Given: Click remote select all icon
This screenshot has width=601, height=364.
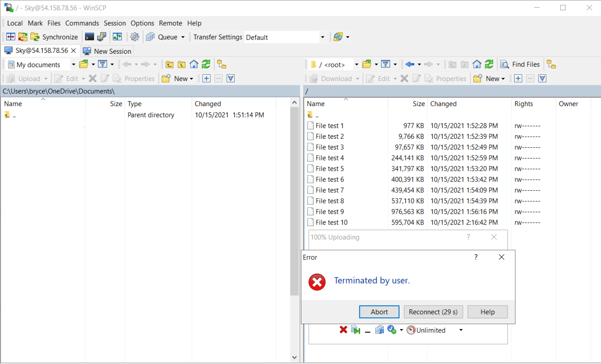Looking at the screenshot, I should (542, 79).
